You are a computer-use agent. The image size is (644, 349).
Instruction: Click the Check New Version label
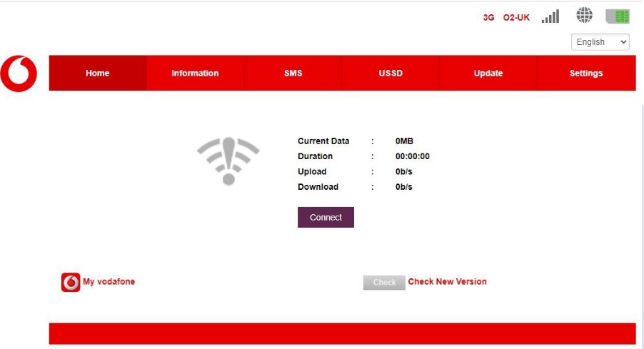tap(447, 282)
